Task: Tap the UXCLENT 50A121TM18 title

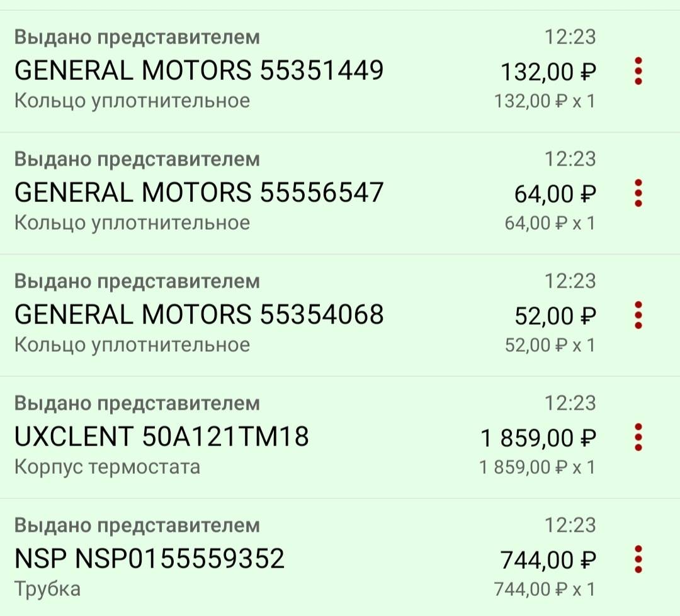Action: coord(161,437)
